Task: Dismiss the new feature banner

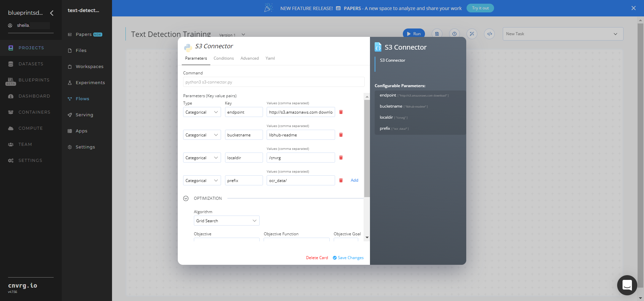Action: pos(633,8)
